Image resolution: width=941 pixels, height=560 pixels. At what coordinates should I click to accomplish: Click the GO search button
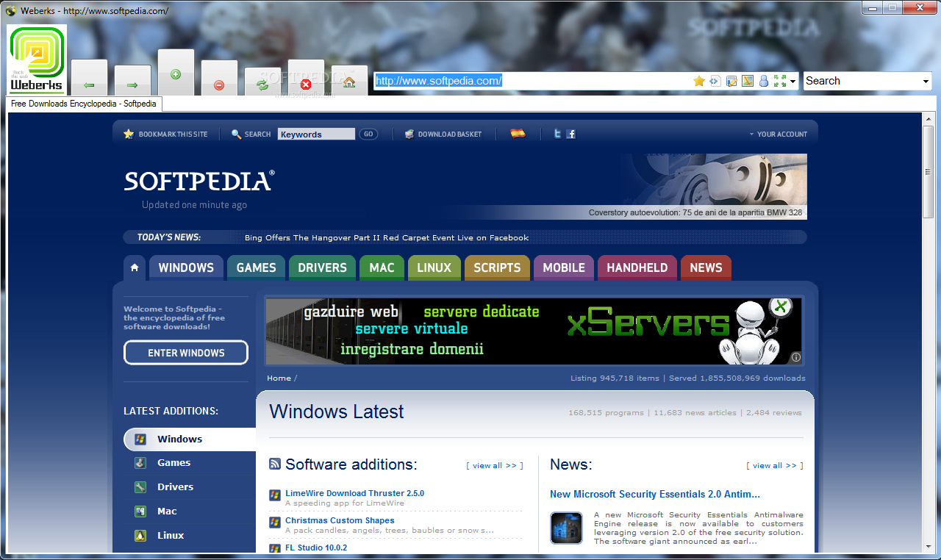point(368,134)
